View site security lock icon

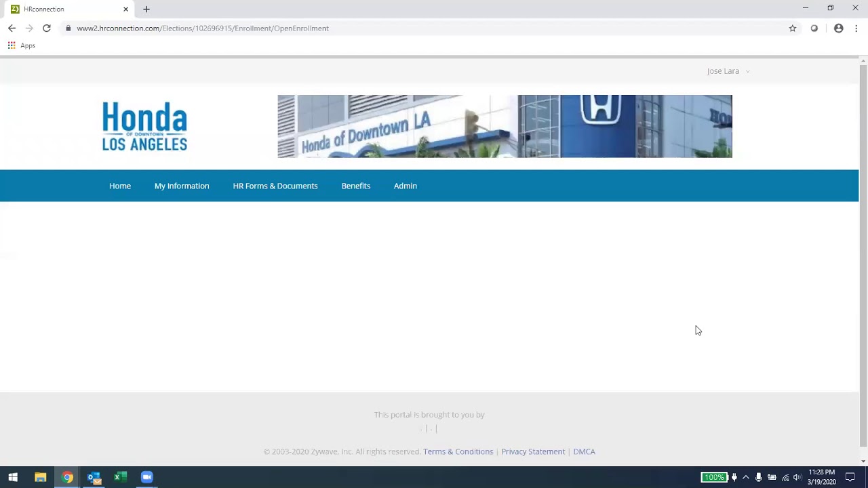click(68, 28)
